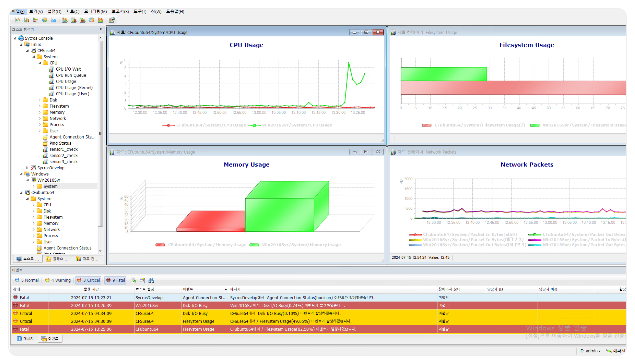Click the binoculars search icon
Screen dimensions: 635x364
(151, 280)
